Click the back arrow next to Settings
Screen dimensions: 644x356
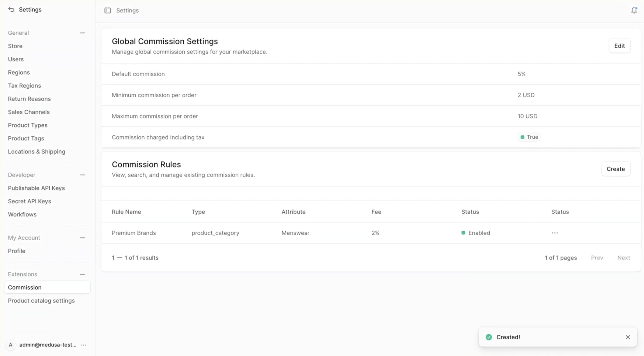tap(11, 10)
